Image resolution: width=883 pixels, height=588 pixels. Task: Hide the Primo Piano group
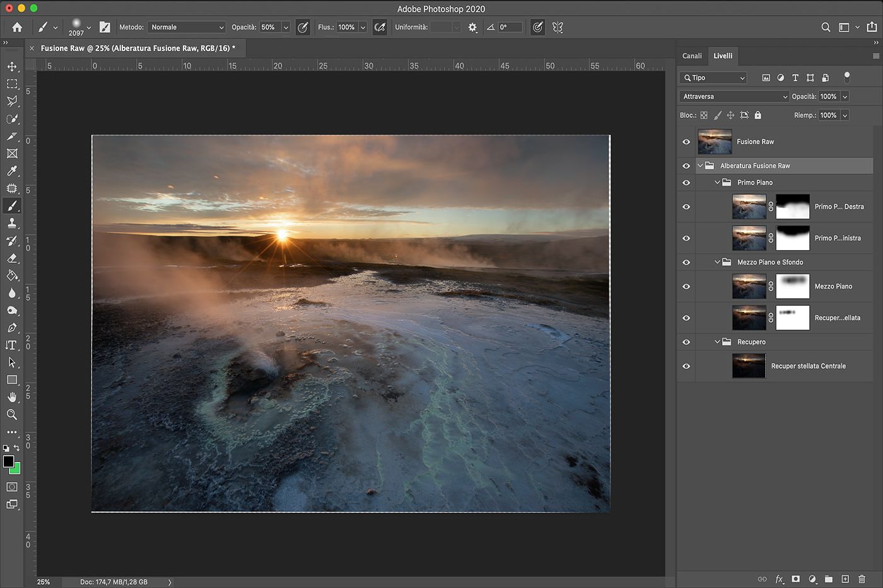[x=686, y=183]
